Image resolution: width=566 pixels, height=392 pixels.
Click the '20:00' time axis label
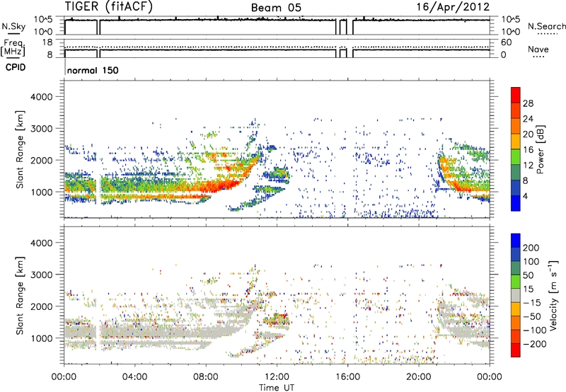(418, 377)
